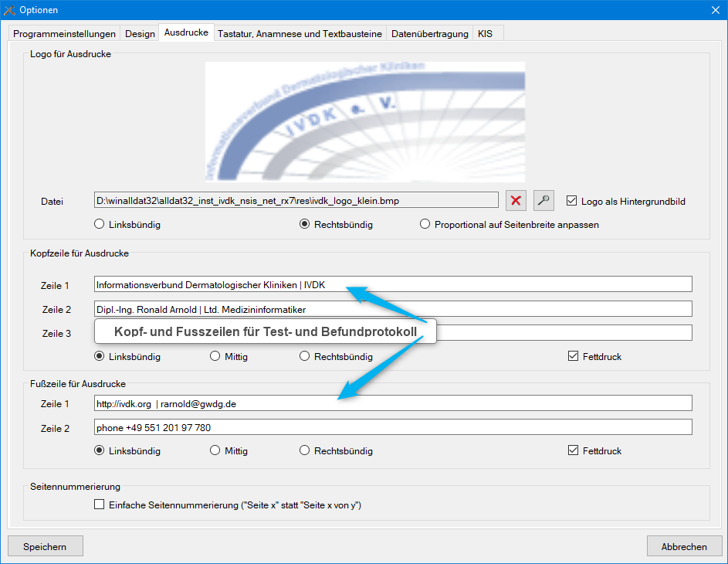Open 'Tastatur, Anamnese und Textbausteine' tab

300,34
